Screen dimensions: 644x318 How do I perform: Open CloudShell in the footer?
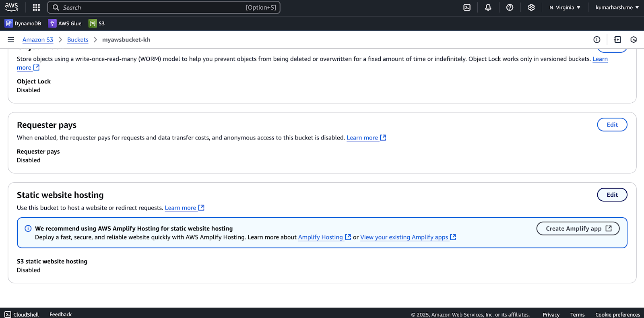[22, 314]
